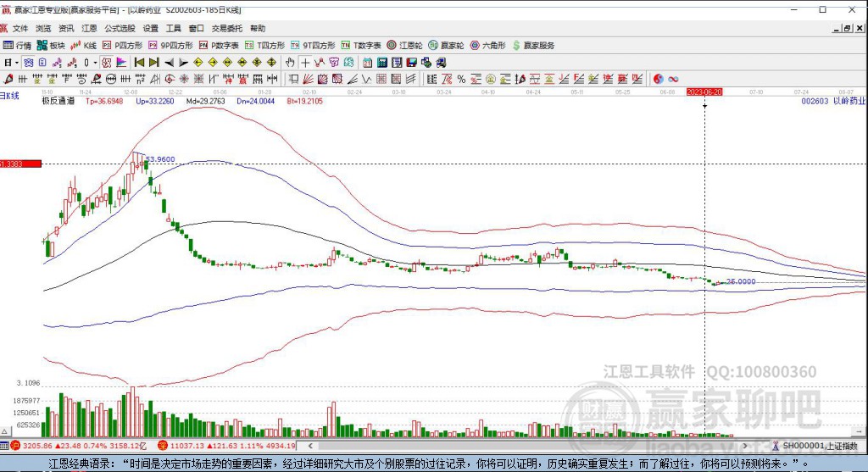Click the 极反通道 indicator name
Viewport: 868px width, 472px height.
pyautogui.click(x=58, y=101)
